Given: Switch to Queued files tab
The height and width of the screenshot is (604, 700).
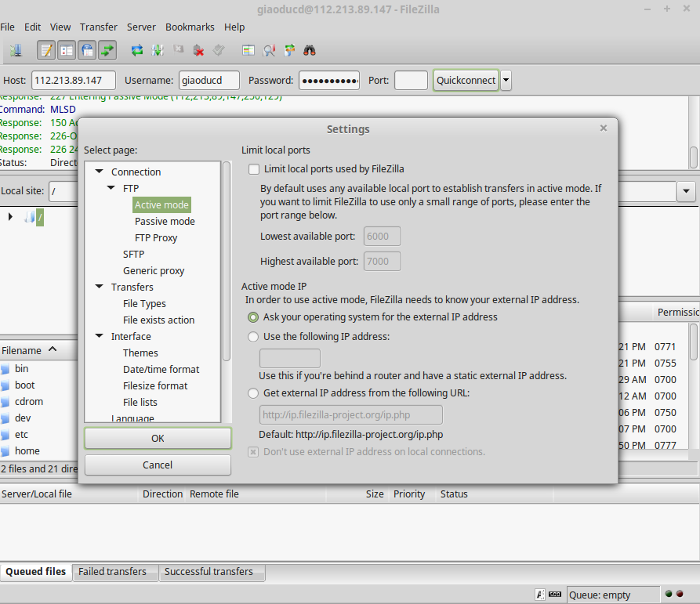Looking at the screenshot, I should pyautogui.click(x=36, y=572).
